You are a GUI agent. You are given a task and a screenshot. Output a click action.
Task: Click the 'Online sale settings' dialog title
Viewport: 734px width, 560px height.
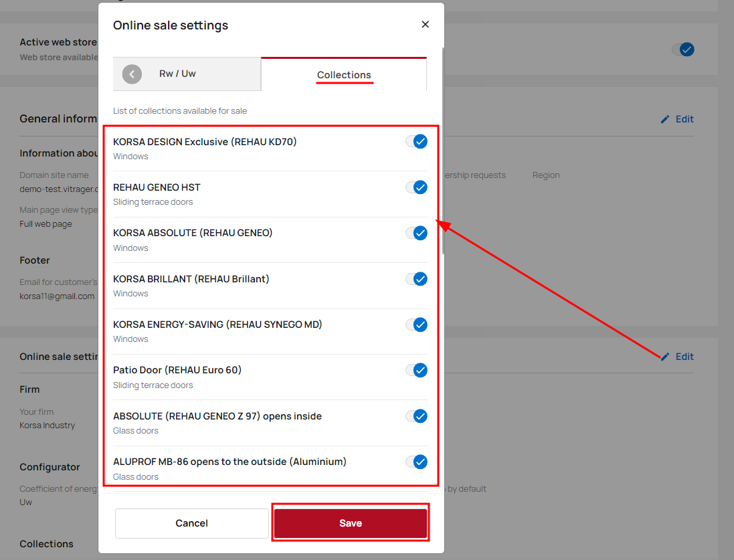tap(171, 25)
